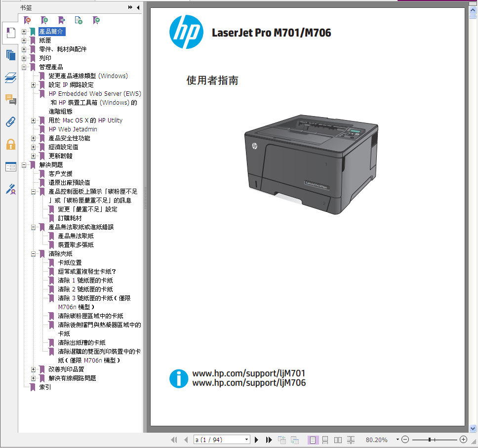This screenshot has width=478, height=448.
Task: Jump to the last page
Action: coord(269,440)
